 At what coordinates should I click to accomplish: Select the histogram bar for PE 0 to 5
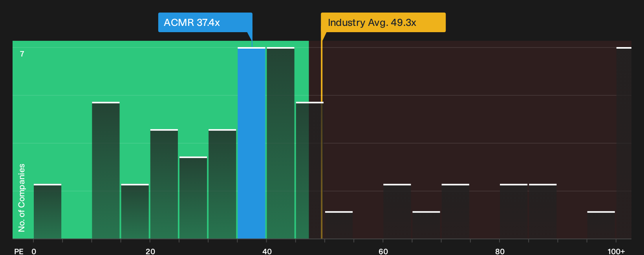tap(48, 211)
